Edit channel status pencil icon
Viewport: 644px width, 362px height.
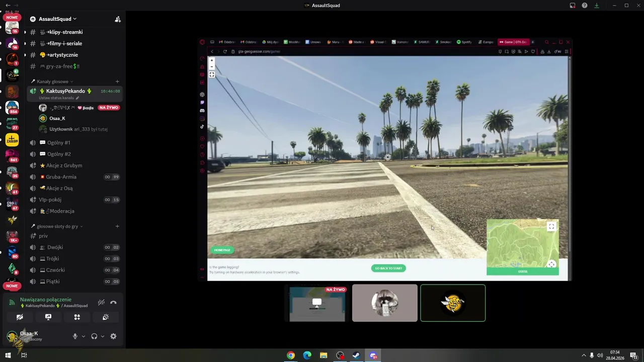tap(77, 98)
